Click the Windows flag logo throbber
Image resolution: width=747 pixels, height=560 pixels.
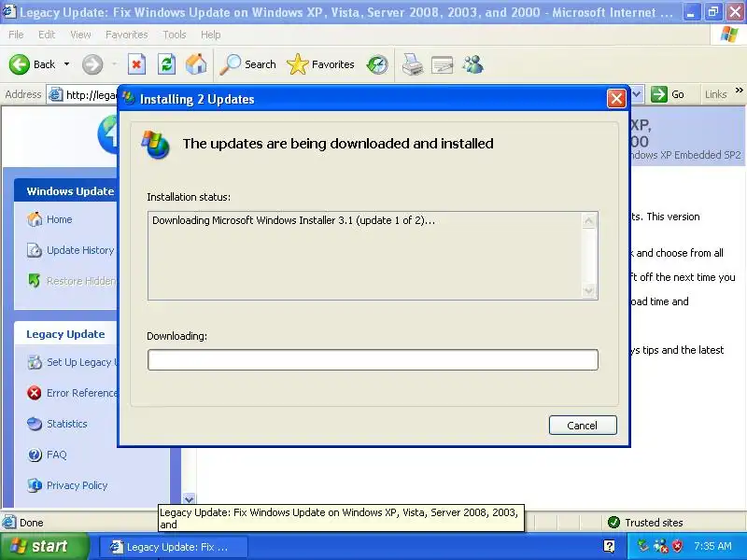pos(729,35)
